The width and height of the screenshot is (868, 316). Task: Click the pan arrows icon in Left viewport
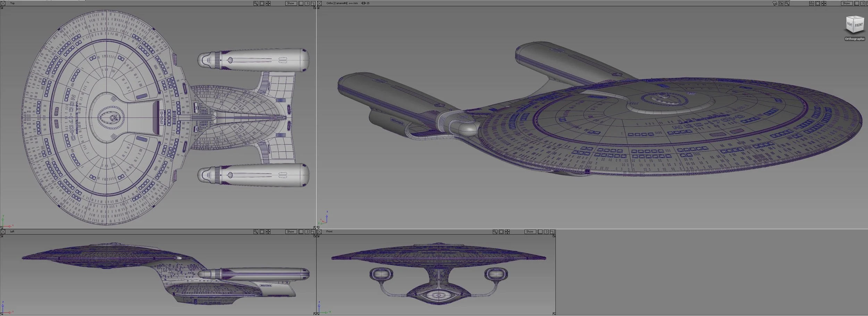coord(268,232)
